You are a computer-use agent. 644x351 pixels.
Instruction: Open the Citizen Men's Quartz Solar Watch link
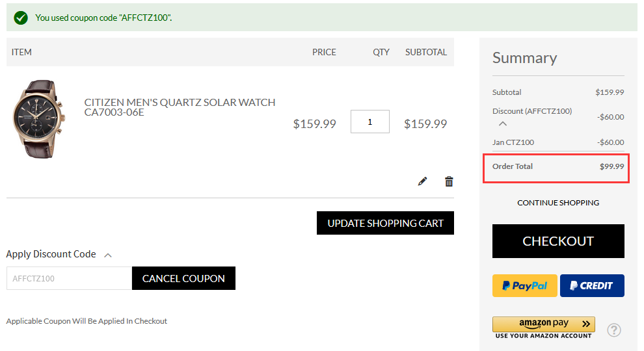pos(180,107)
